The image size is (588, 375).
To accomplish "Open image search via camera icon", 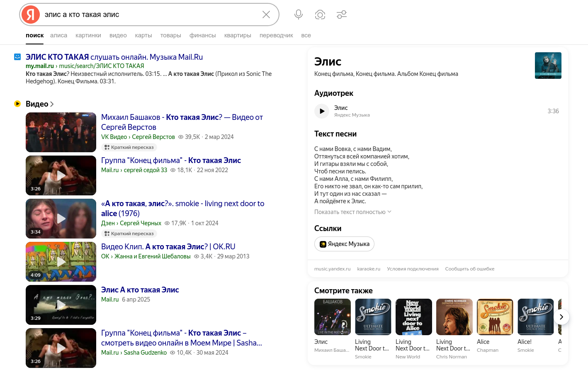I will (x=320, y=15).
